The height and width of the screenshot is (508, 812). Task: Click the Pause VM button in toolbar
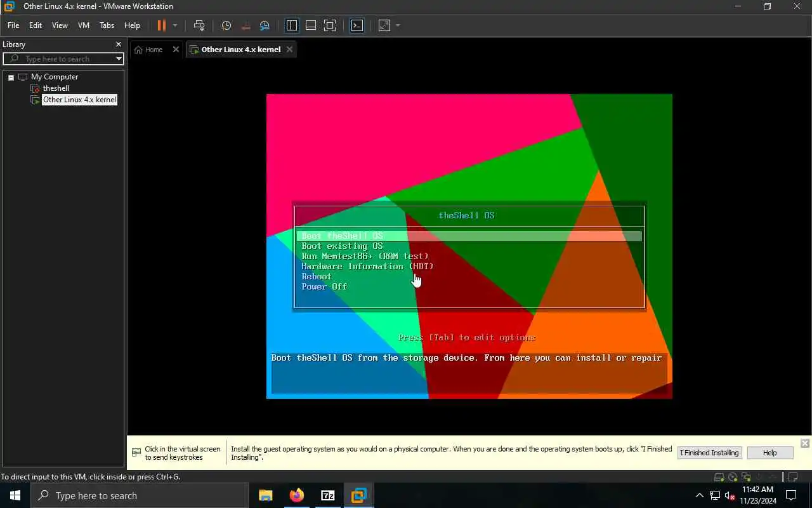pos(161,25)
